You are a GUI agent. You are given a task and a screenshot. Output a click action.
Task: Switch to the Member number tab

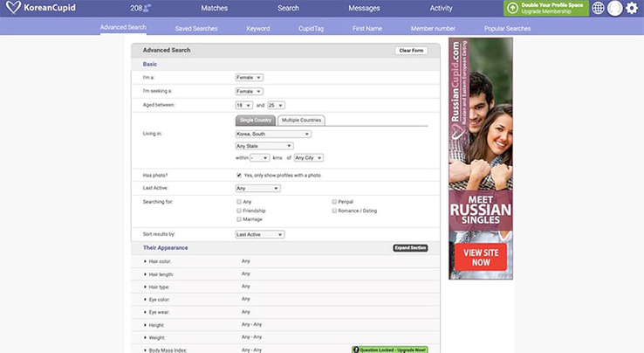433,28
